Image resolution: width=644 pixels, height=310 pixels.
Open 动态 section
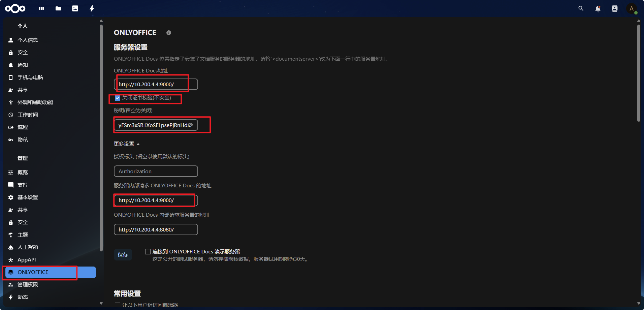tap(51, 297)
